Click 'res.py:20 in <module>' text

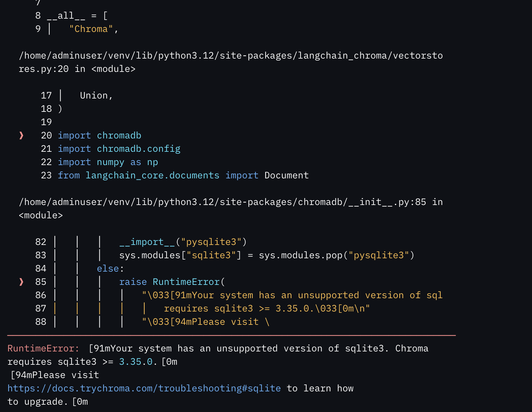tap(77, 69)
